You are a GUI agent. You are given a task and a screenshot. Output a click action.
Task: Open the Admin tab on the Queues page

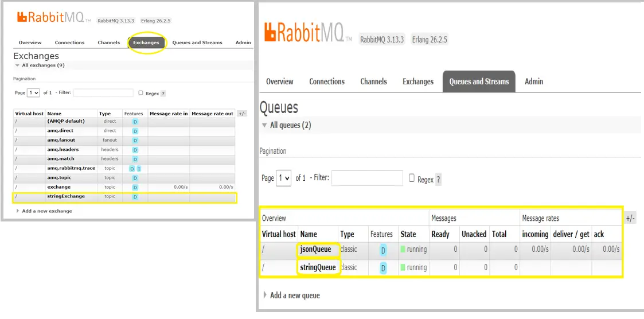(533, 81)
